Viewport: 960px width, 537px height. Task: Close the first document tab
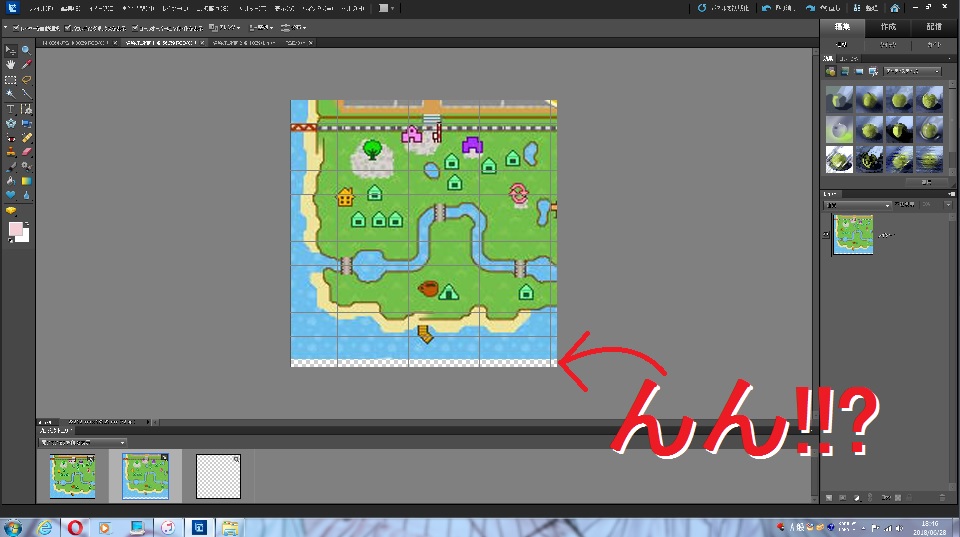tap(115, 43)
